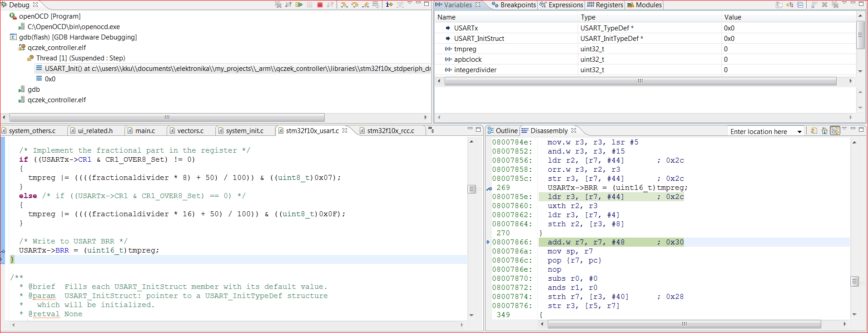This screenshot has height=333, width=868.
Task: Toggle Use Step Filters icon
Action: coord(400,5)
